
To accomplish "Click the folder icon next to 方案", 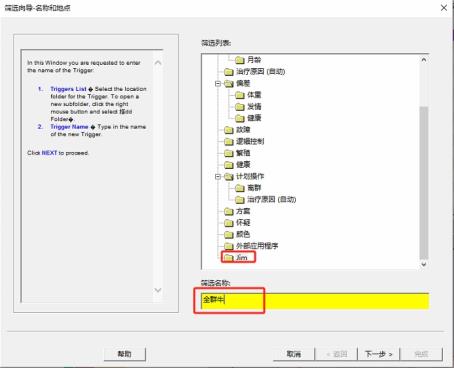I will tap(229, 211).
